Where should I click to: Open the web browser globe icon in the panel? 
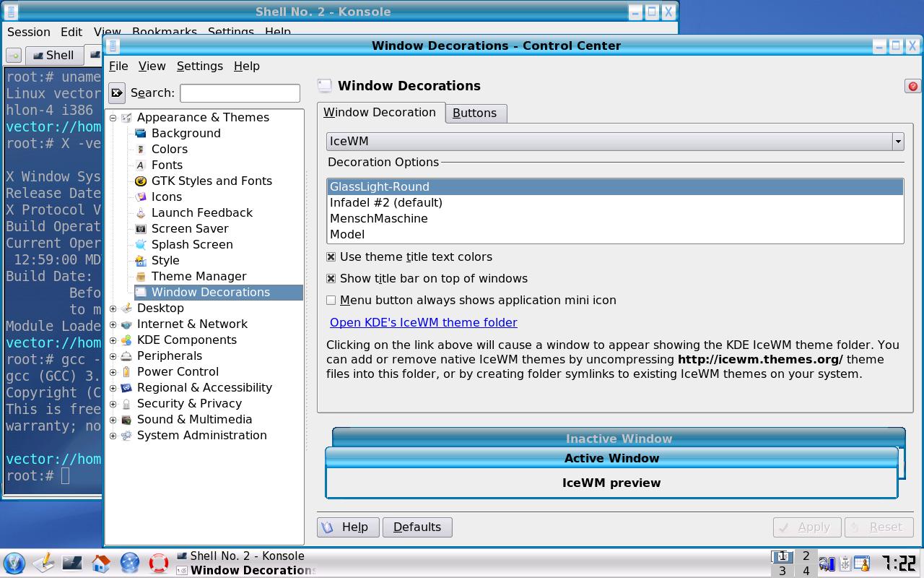[130, 563]
